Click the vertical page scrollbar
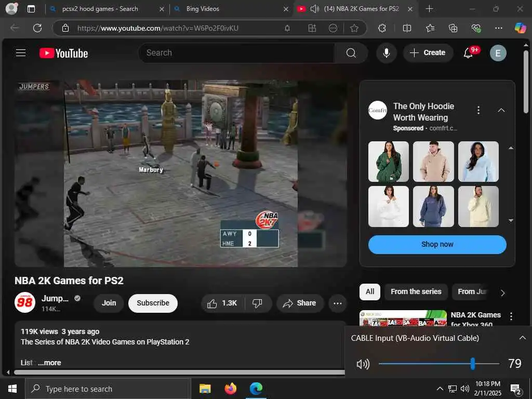532x399 pixels. point(526,82)
